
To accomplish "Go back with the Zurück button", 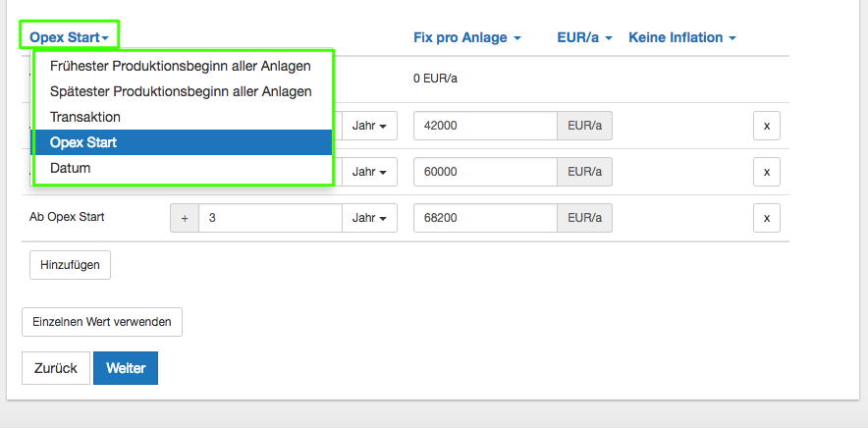I will (56, 368).
